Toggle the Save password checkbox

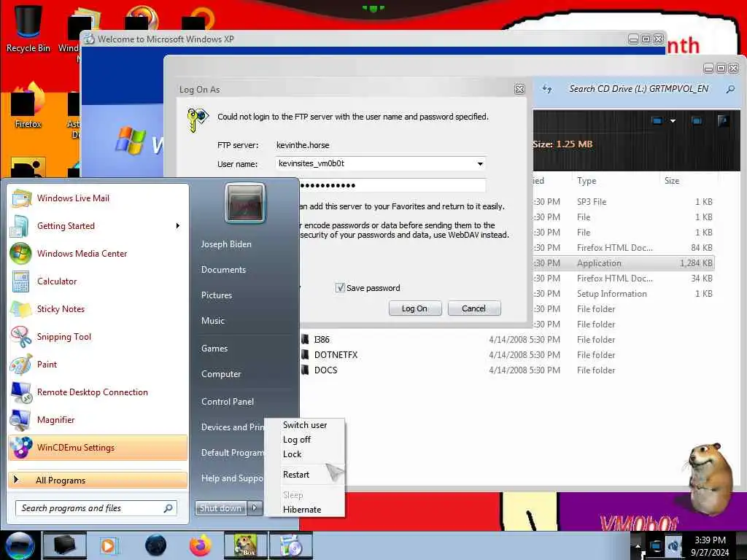pyautogui.click(x=340, y=287)
